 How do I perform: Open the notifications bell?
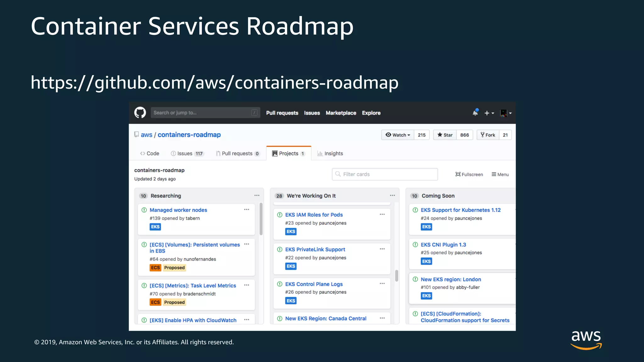pos(475,113)
